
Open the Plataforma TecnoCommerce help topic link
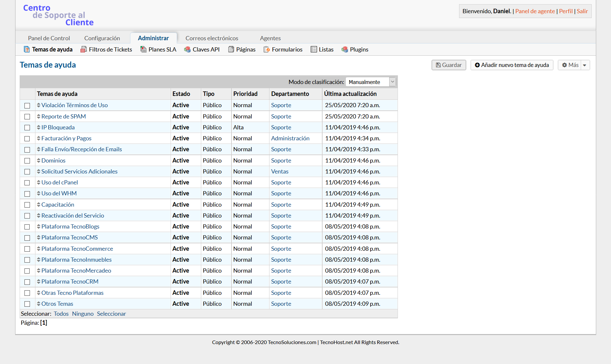coord(77,249)
